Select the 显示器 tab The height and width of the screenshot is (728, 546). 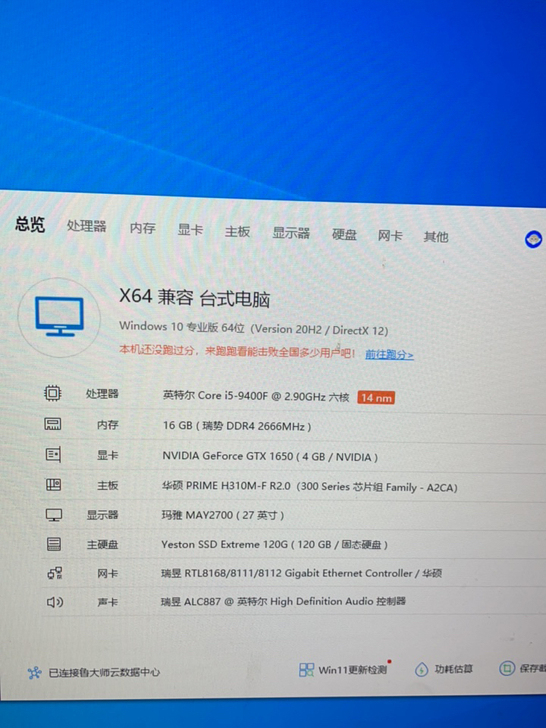(x=291, y=233)
